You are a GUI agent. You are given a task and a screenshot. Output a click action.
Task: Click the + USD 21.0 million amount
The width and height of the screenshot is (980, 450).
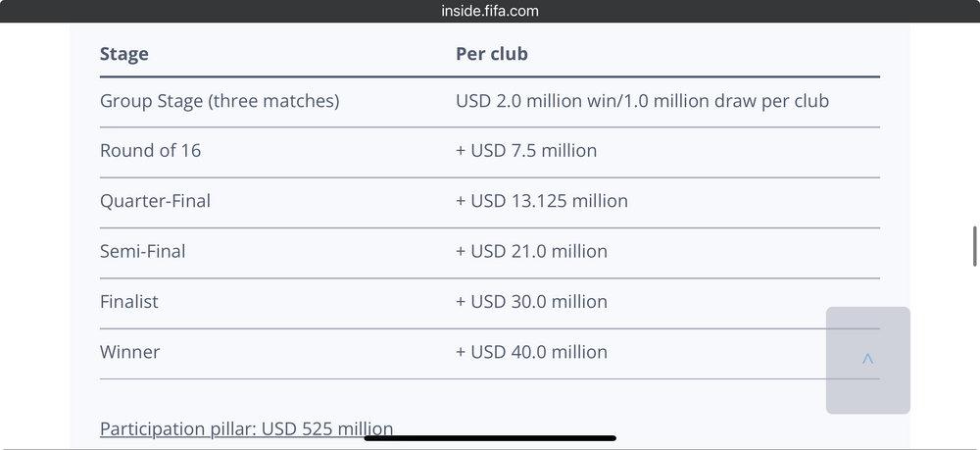point(531,251)
